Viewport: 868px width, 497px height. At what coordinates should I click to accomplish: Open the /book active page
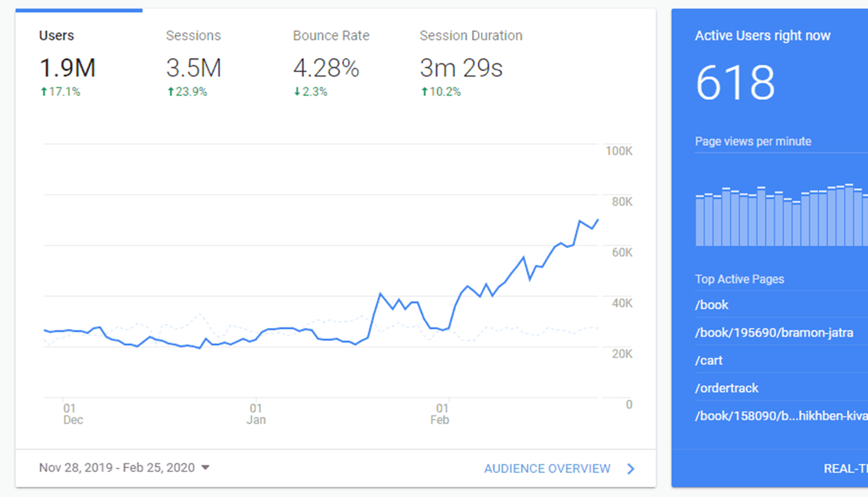712,305
